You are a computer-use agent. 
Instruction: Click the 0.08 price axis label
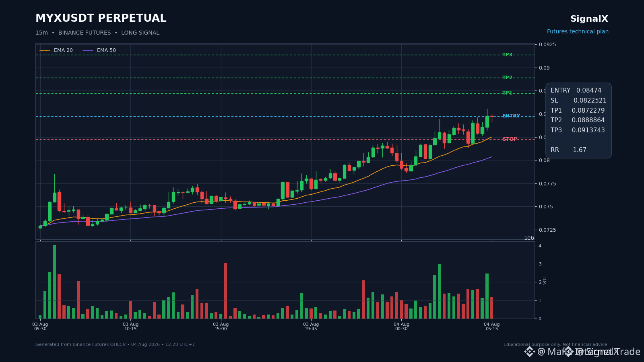click(544, 160)
